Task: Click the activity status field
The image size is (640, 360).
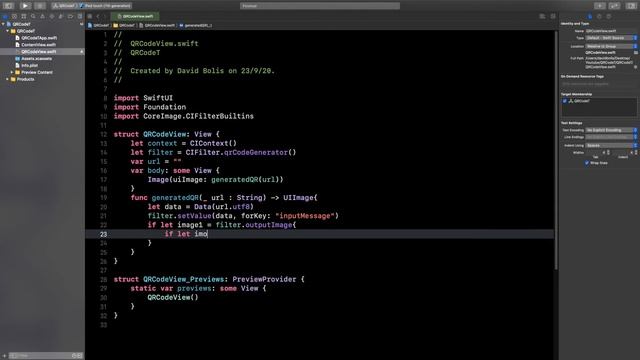Action: (x=320, y=6)
